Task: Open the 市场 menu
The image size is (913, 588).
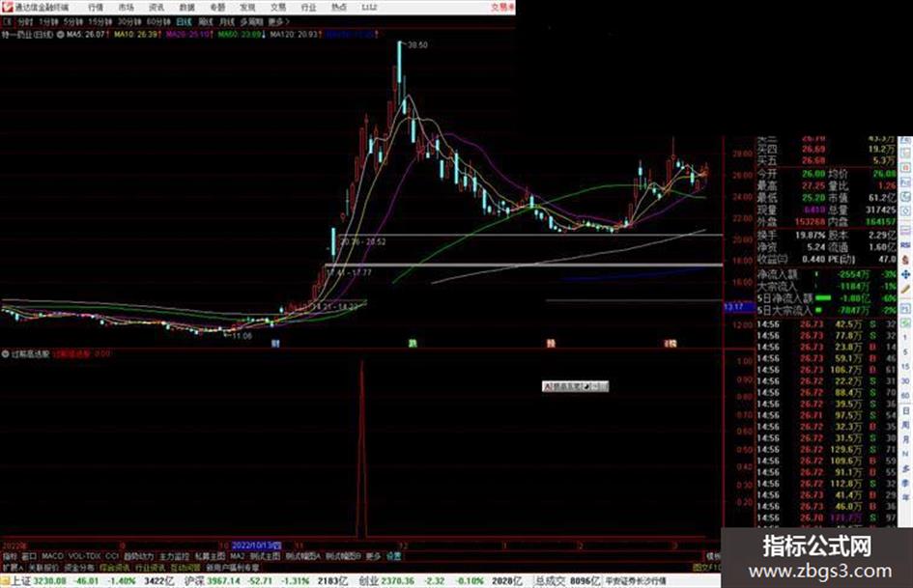Action: click(x=126, y=7)
